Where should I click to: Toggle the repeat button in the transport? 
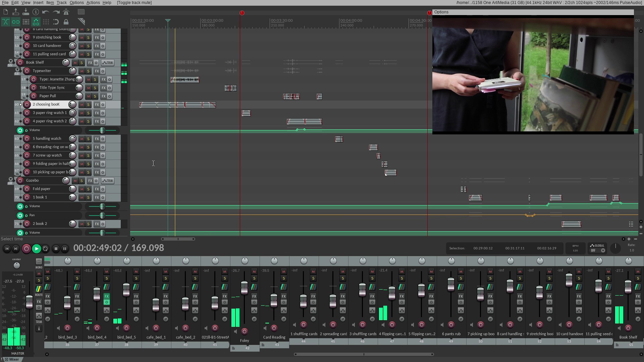[x=46, y=249]
